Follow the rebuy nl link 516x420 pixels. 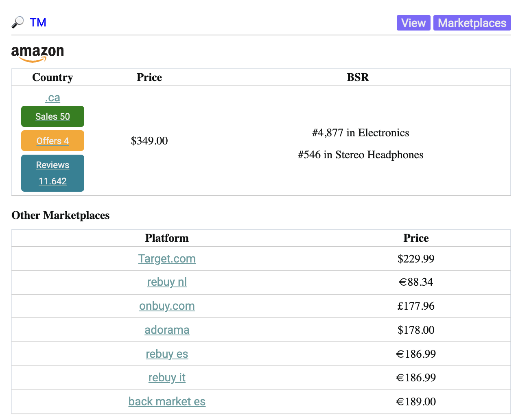167,282
